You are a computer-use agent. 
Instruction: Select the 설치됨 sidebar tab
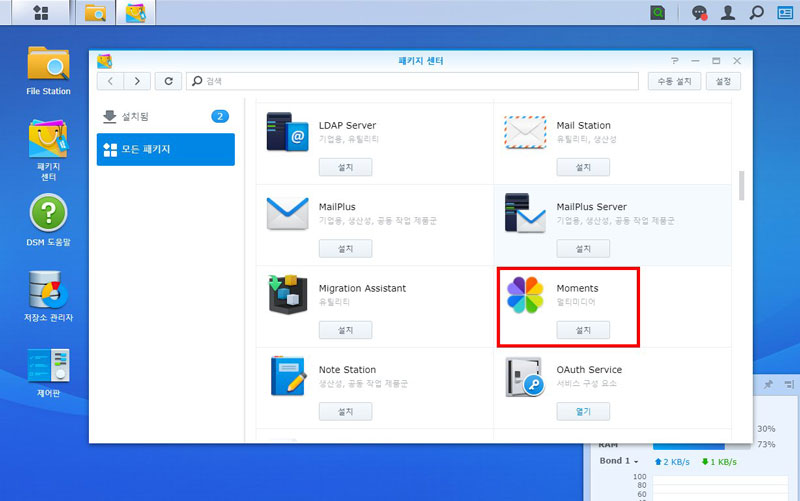tap(165, 116)
